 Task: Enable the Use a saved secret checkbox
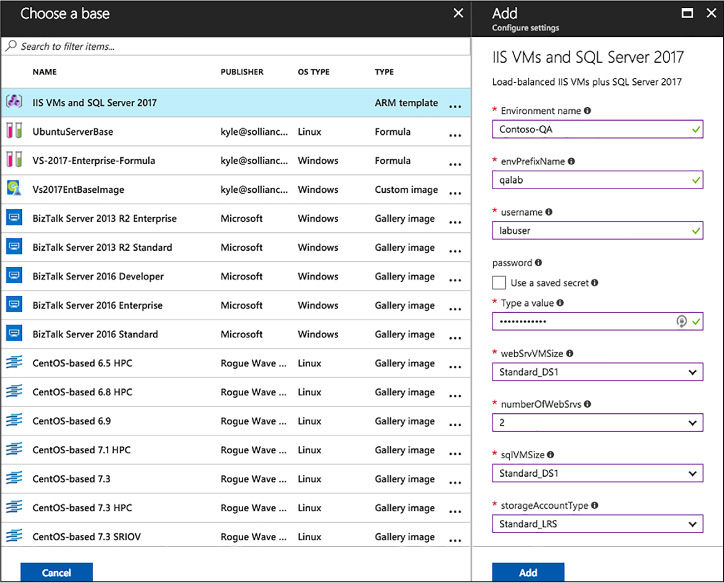click(x=499, y=282)
